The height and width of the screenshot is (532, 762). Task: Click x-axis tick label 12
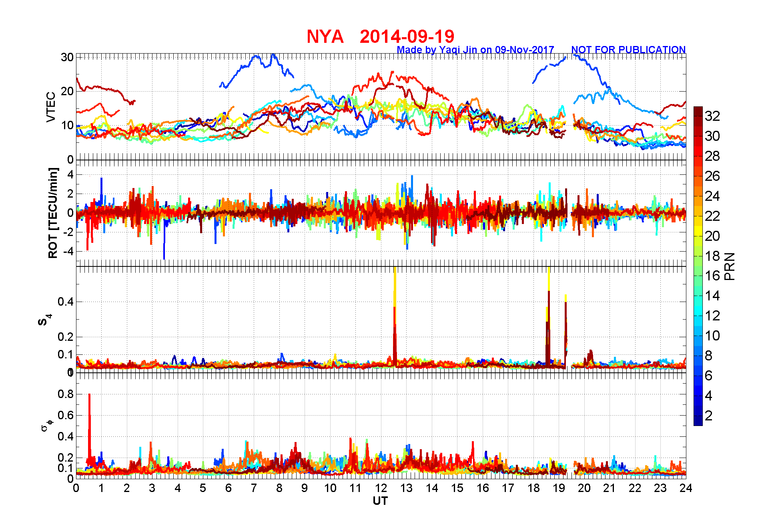click(x=381, y=488)
